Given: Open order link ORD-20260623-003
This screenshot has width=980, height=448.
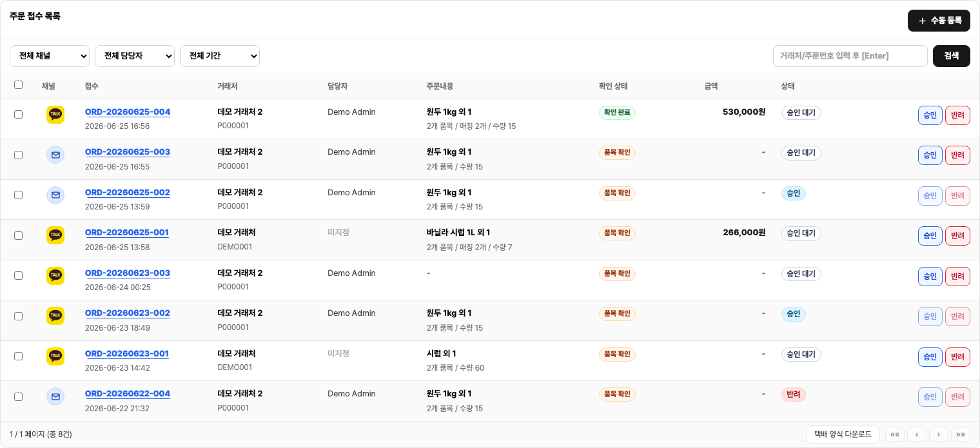Looking at the screenshot, I should [x=128, y=273].
